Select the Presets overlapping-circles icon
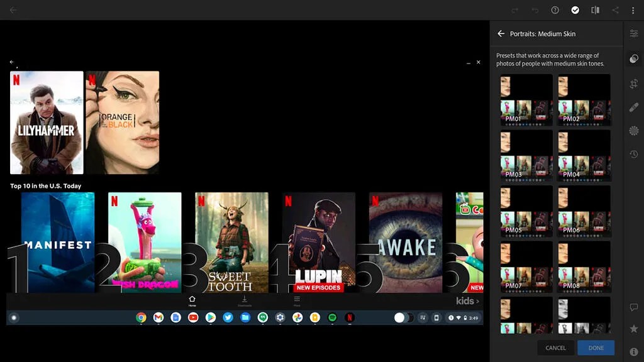Screen dimensions: 644x362 634,58
